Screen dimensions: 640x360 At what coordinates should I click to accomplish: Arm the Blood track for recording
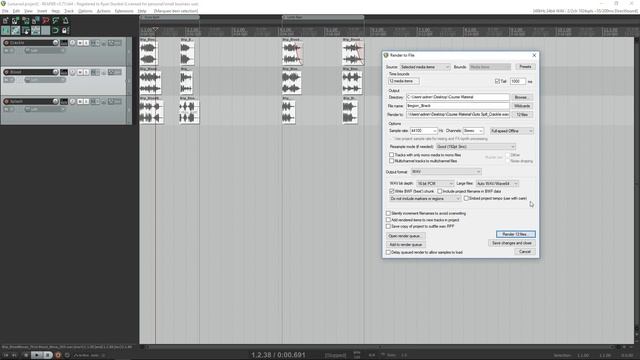(x=7, y=72)
